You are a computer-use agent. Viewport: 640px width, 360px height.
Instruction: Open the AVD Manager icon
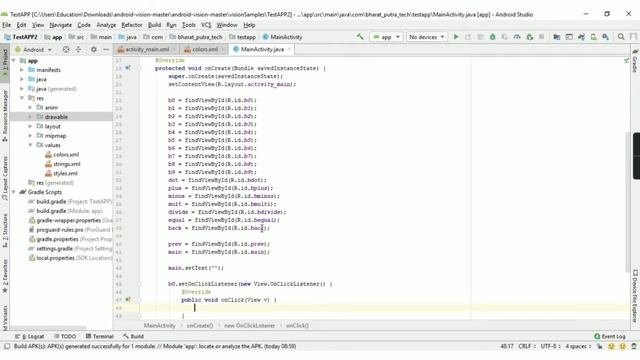click(x=593, y=37)
